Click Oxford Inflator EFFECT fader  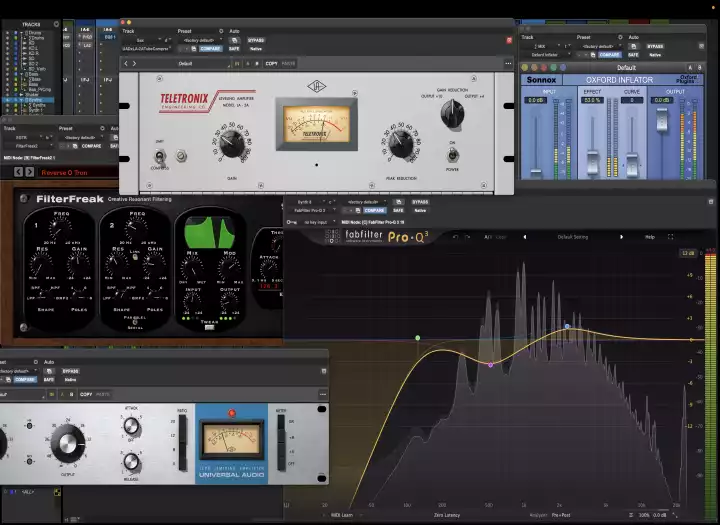coord(592,163)
